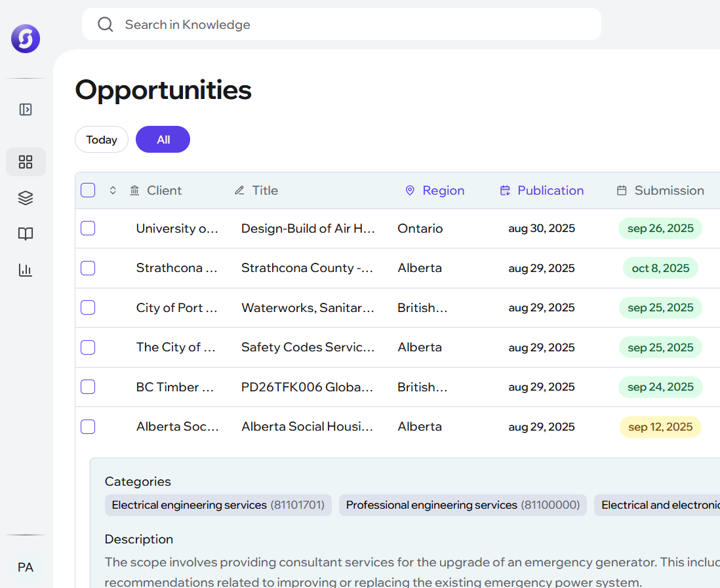Toggle the select-all header checkbox

(88, 190)
